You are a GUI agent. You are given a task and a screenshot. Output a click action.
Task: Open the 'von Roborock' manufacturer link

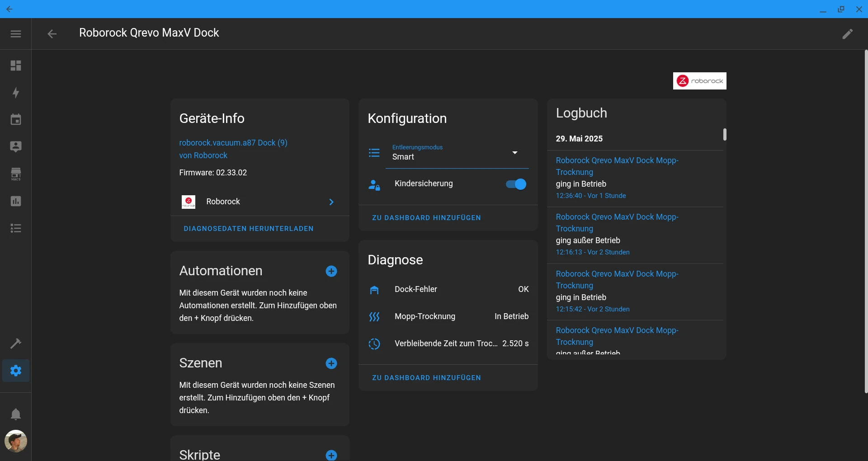[203, 155]
